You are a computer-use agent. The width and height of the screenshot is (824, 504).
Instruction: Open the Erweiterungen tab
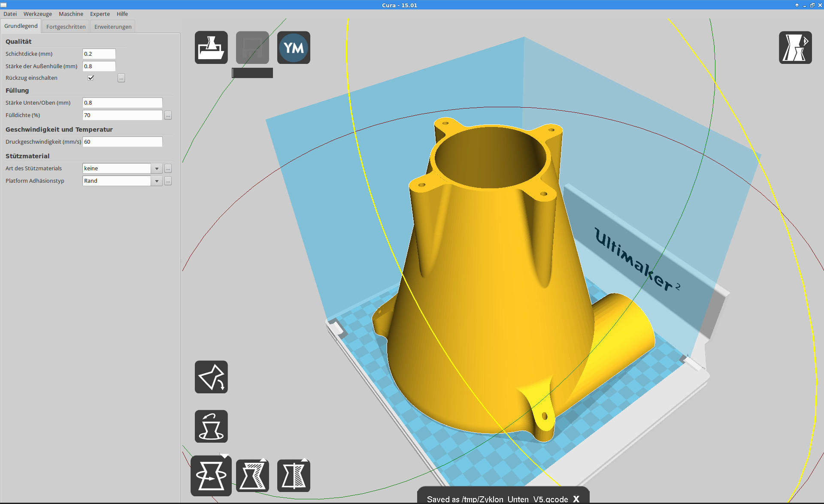(113, 27)
